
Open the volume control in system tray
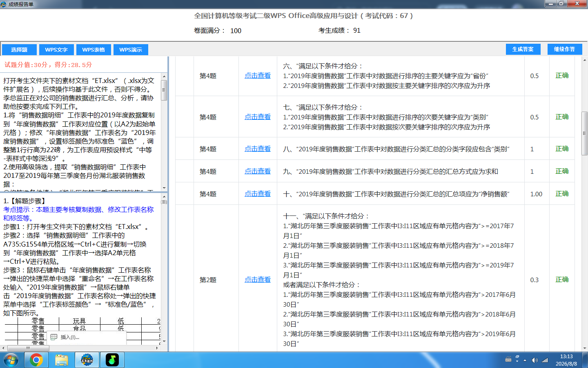click(x=535, y=360)
